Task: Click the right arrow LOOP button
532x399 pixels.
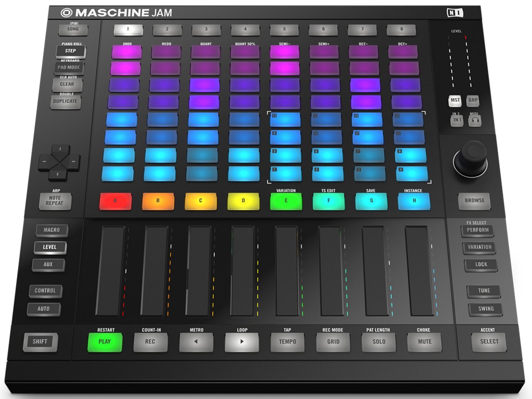Action: click(242, 342)
